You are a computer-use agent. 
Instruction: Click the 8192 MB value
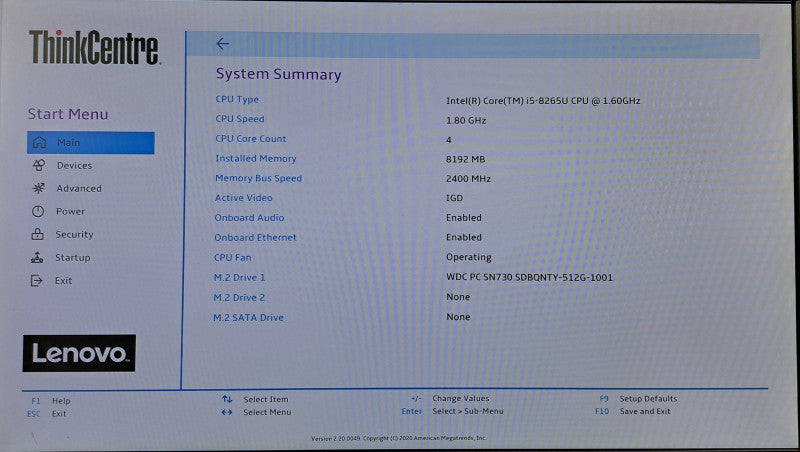465,159
